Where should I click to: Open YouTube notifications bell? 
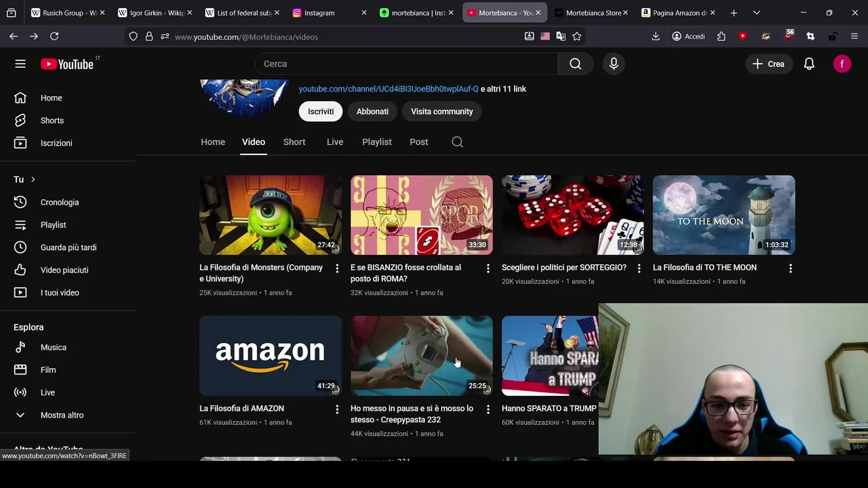tap(809, 64)
